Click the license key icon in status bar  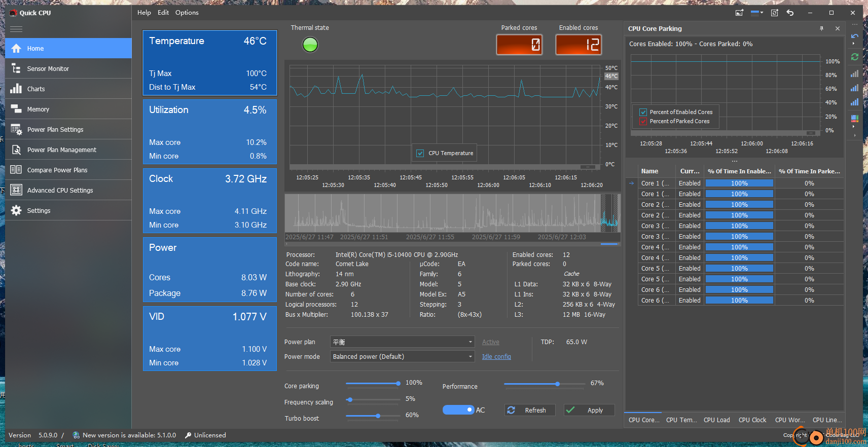pyautogui.click(x=188, y=435)
